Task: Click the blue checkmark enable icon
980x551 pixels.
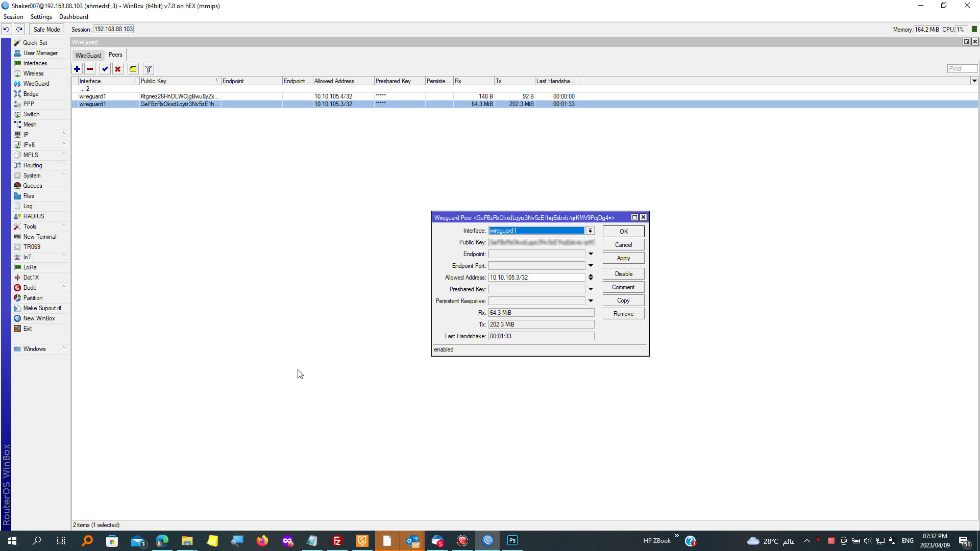Action: (x=105, y=69)
